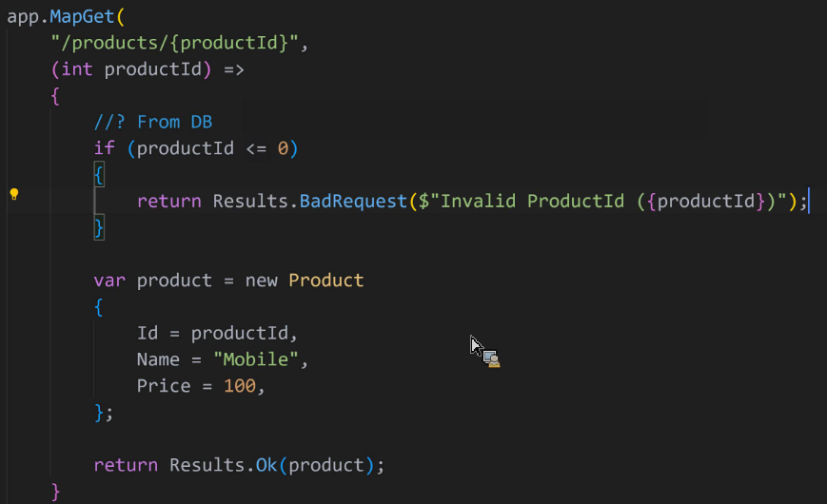Click the "Invalid ProductId" string text

click(x=532, y=201)
